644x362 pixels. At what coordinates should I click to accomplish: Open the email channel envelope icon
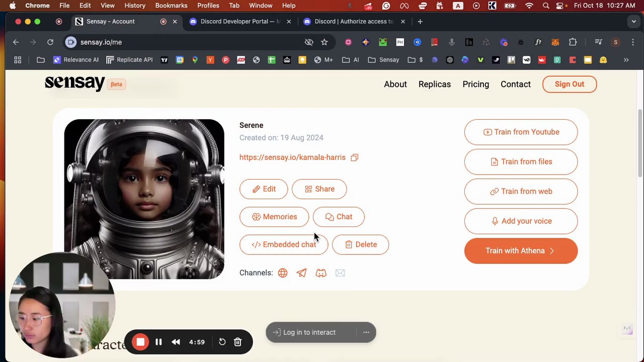pos(340,273)
